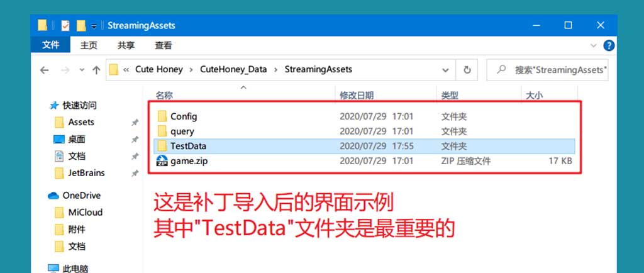Expand the CuteHoney_Data breadcrumb arrow

275,70
